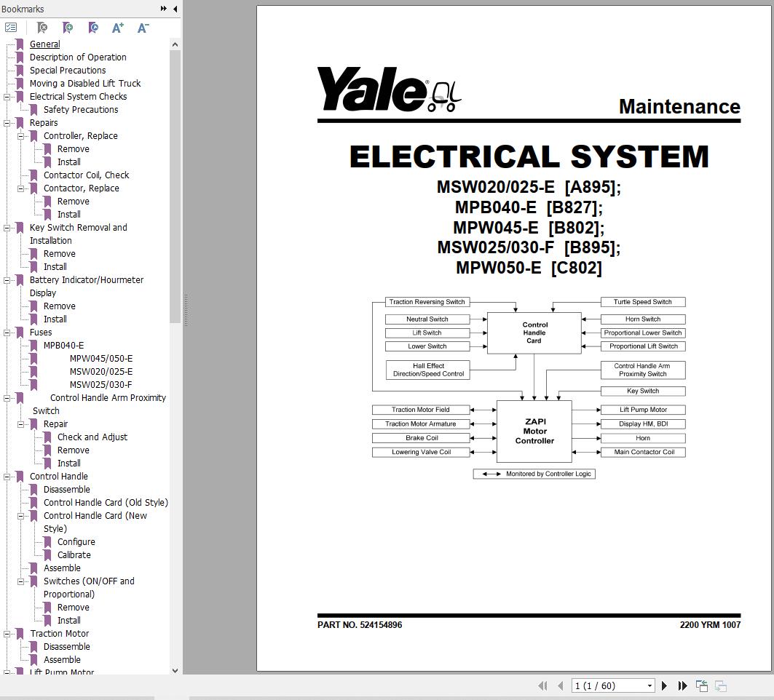Collapse Control Handle Card (New Style) node
The height and width of the screenshot is (700, 774).
[x=20, y=516]
